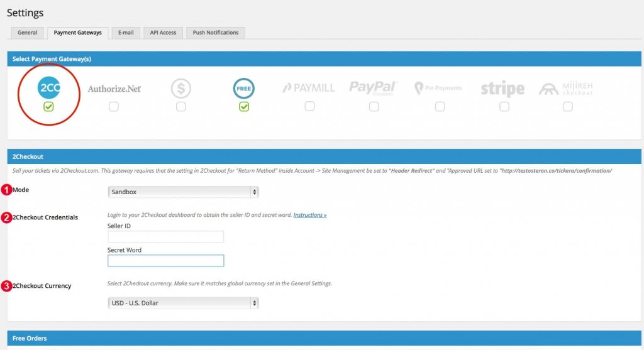Enable the Mijireh checkout gateway checkbox
The width and height of the screenshot is (644, 350).
[x=568, y=107]
